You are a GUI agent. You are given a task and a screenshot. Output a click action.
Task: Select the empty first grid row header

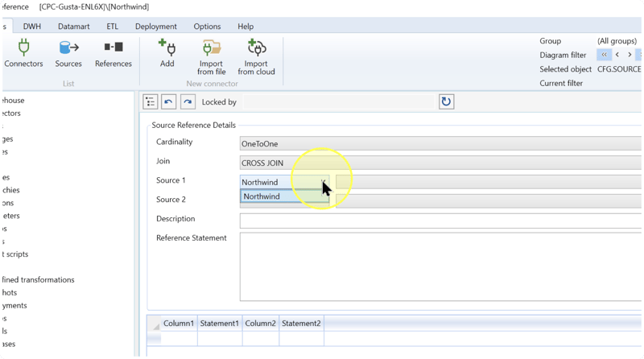tap(154, 338)
